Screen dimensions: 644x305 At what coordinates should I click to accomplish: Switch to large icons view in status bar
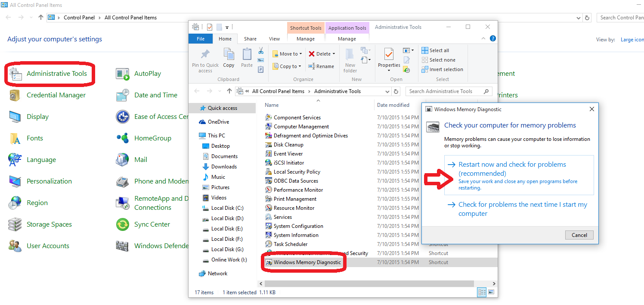point(491,292)
